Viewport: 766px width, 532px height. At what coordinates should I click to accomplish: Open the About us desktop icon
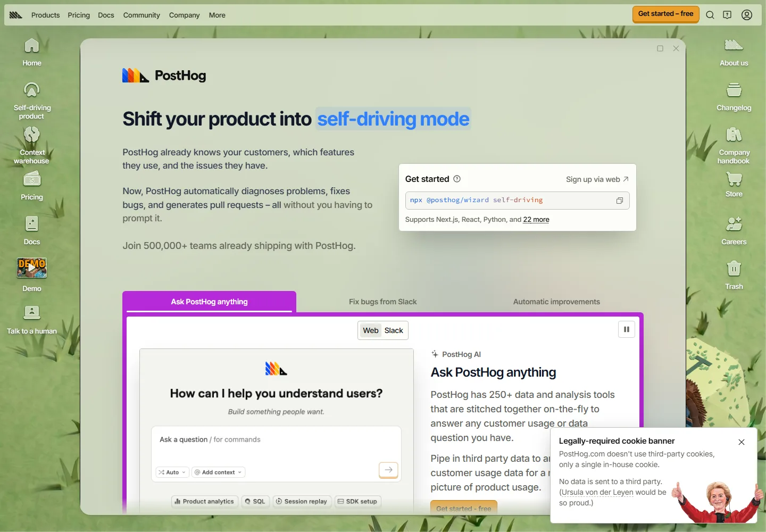click(734, 52)
